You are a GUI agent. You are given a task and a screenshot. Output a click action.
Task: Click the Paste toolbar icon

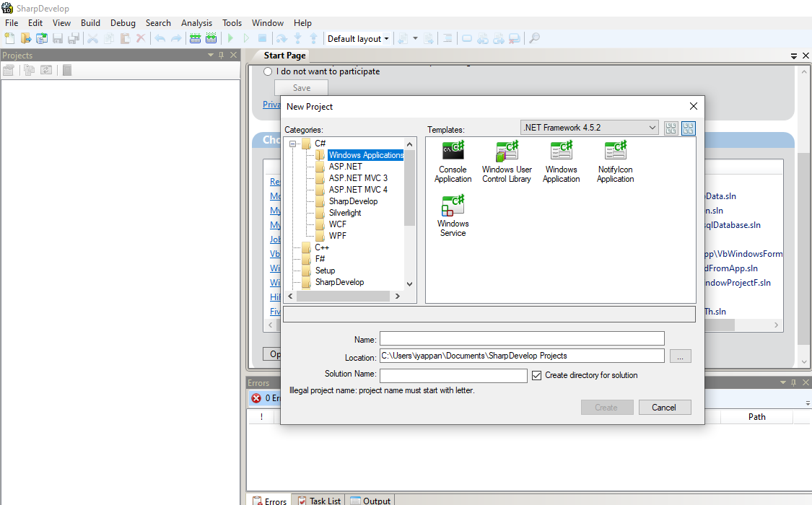[x=125, y=38]
